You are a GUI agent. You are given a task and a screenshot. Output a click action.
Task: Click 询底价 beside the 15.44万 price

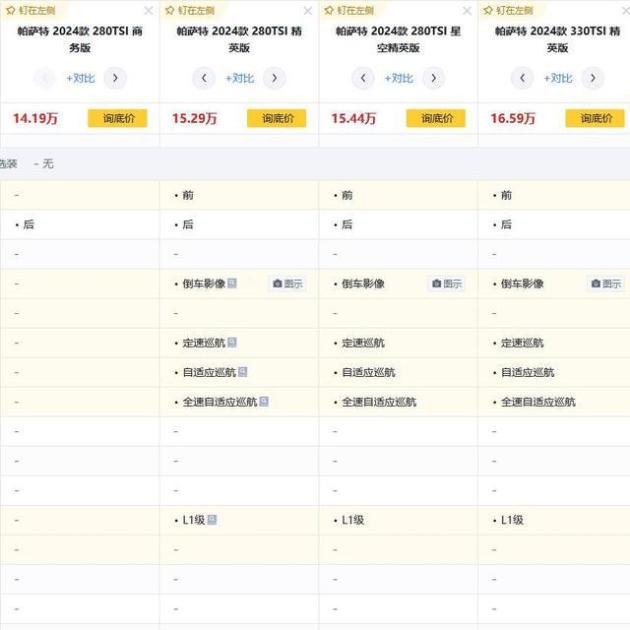pyautogui.click(x=435, y=118)
